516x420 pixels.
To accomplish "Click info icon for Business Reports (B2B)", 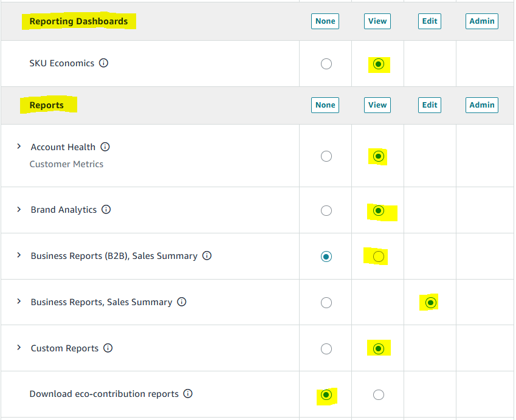I will [x=207, y=256].
